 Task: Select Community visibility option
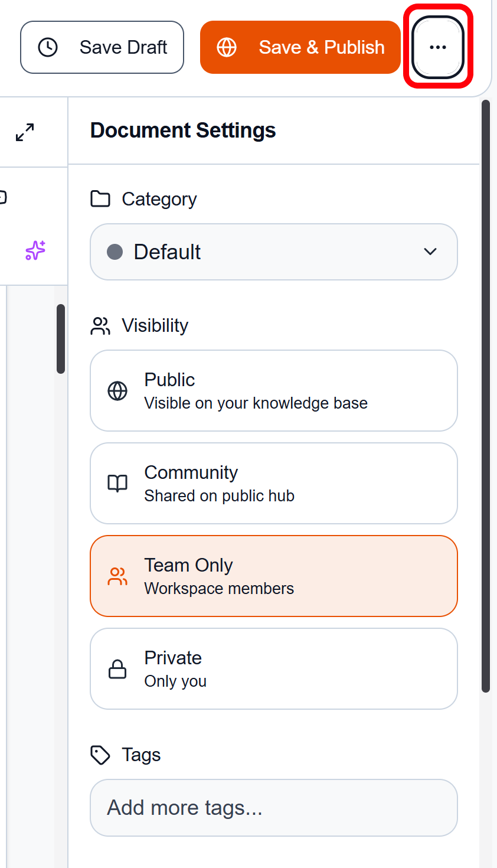(x=273, y=483)
